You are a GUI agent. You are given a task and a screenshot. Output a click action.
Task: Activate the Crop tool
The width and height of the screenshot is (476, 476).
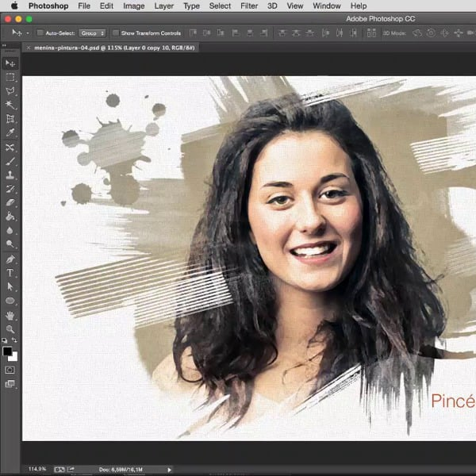click(10, 119)
